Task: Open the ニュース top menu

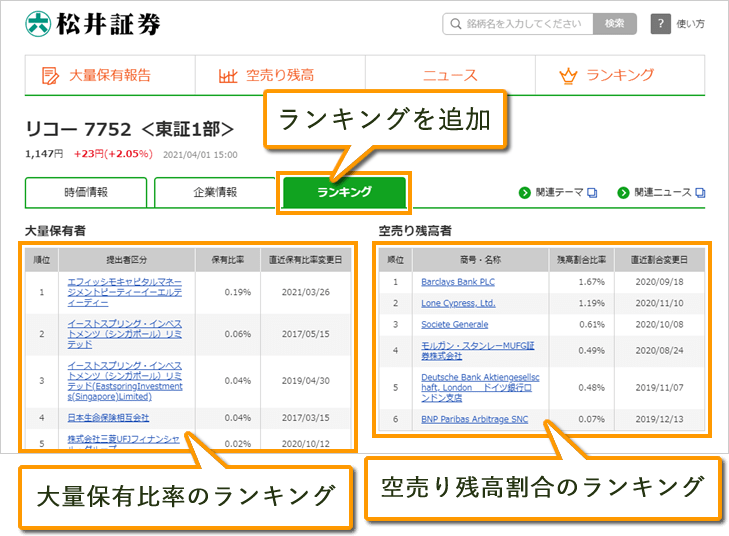Action: (x=450, y=75)
